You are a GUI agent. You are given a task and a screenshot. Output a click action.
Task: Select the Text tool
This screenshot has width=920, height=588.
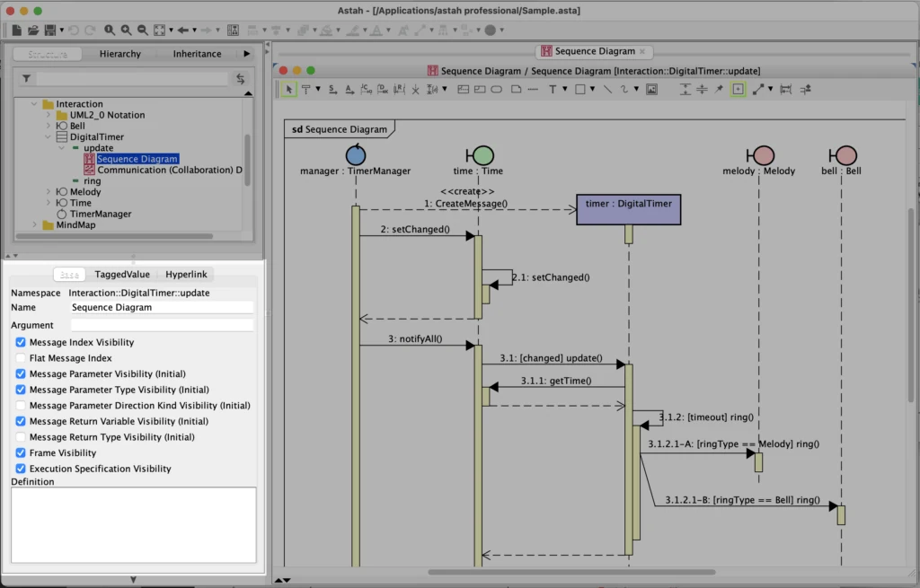[x=553, y=89]
